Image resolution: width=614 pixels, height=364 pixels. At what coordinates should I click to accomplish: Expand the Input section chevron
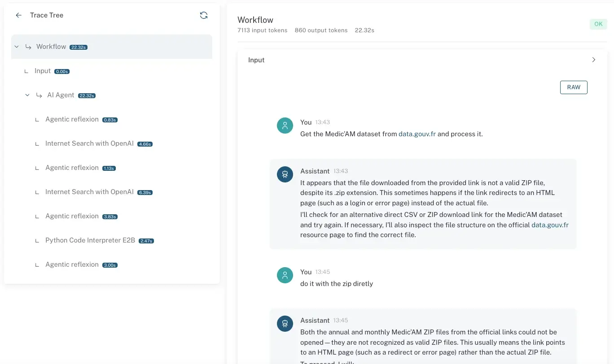tap(594, 60)
